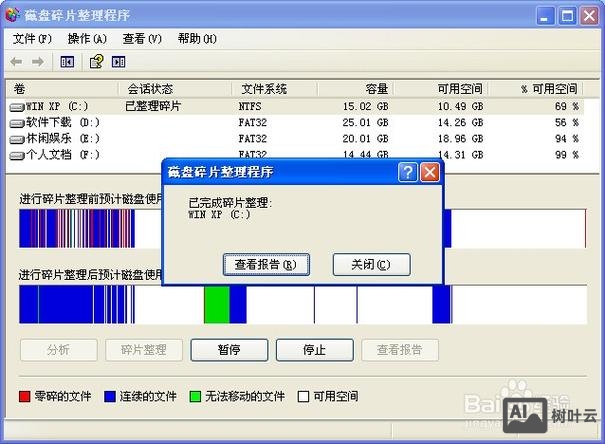Screen dimensions: 605x444
Task: Open the 帮助(H) menu
Action: (197, 39)
